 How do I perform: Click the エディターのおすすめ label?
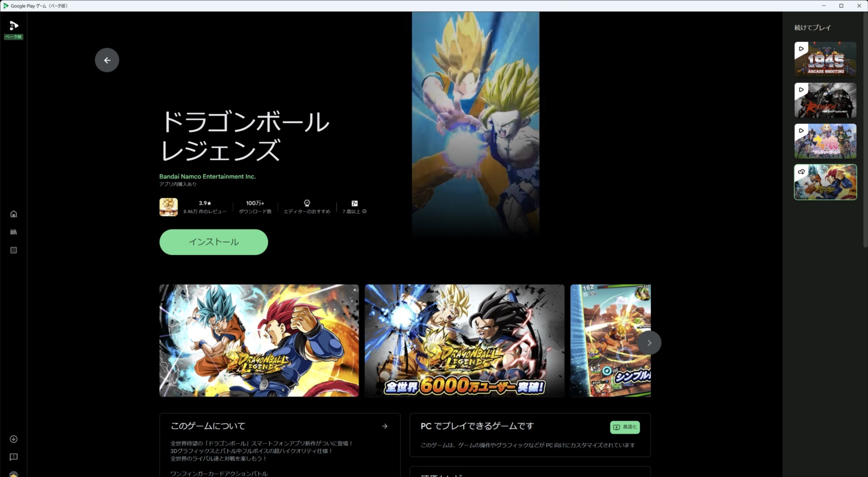307,212
